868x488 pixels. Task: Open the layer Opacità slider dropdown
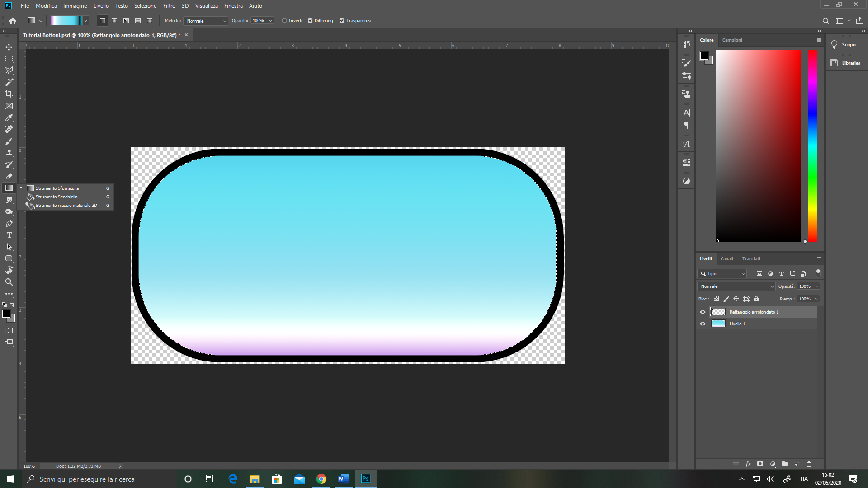click(x=817, y=286)
